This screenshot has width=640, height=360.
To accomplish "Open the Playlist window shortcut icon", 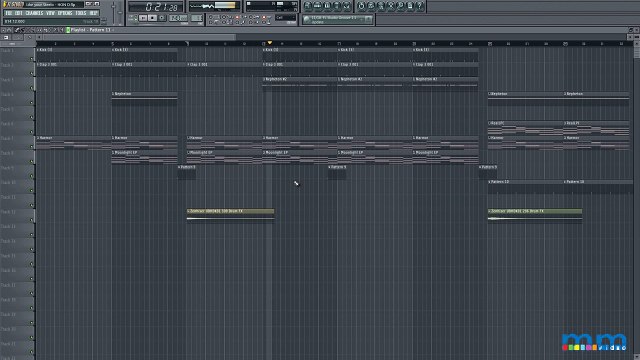I will [x=308, y=6].
